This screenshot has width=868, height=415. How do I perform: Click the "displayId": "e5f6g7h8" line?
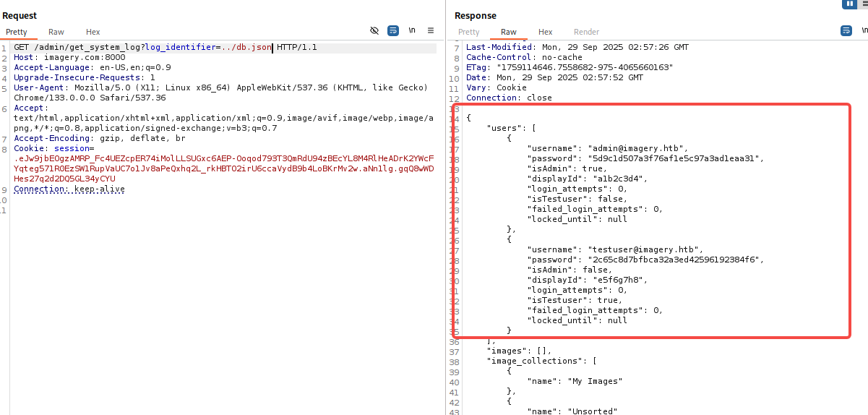point(588,280)
